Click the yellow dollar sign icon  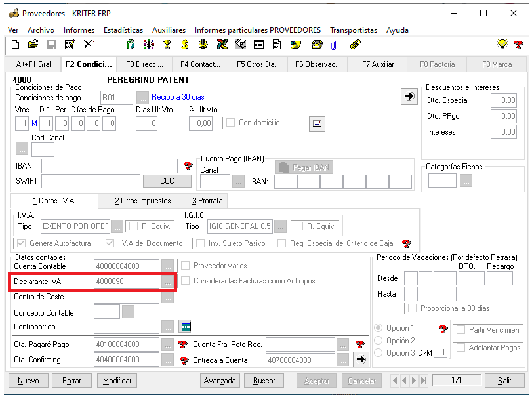(185, 45)
